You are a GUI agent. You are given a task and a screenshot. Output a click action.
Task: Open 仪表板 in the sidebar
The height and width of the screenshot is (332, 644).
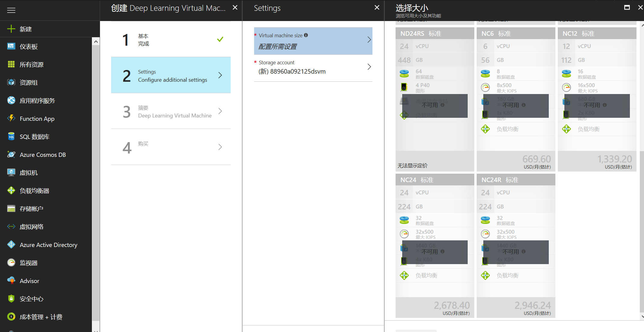[x=46, y=46]
